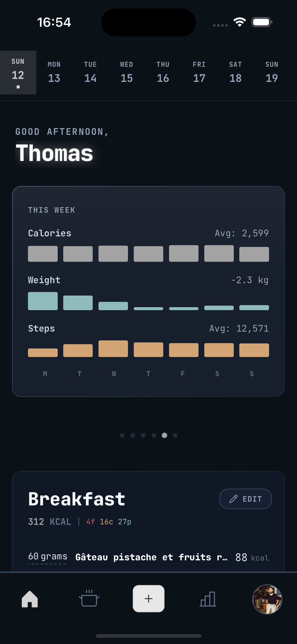The height and width of the screenshot is (644, 297).
Task: Select Sunday the 19th in the date strip
Action: tap(271, 72)
